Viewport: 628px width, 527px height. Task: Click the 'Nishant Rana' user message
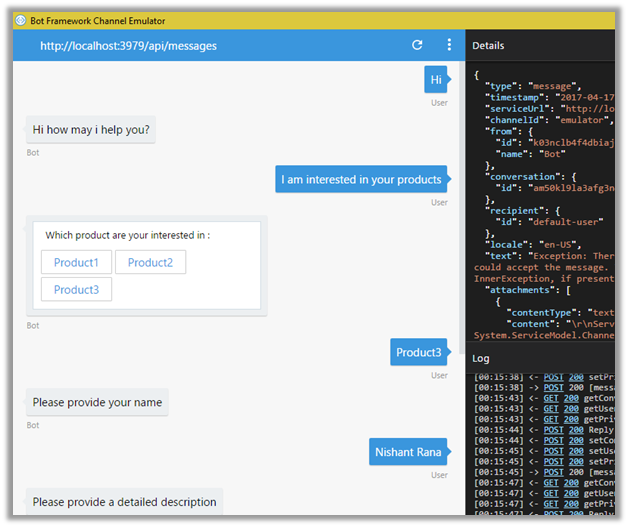408,452
